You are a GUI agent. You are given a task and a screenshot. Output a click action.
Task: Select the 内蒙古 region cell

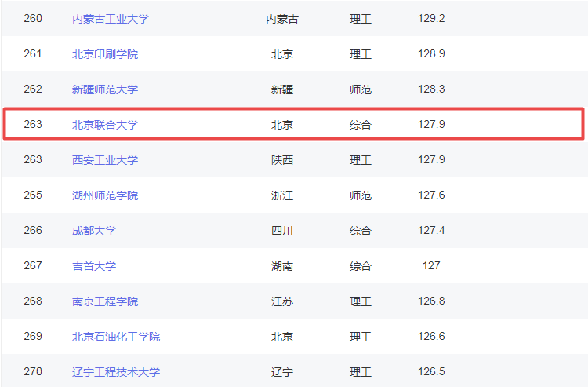(282, 19)
